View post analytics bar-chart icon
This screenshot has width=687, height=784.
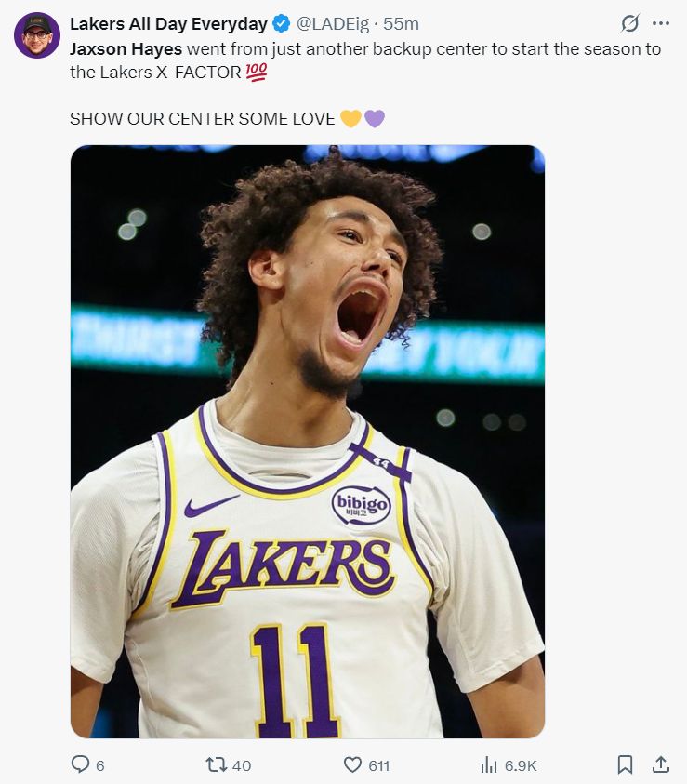click(489, 764)
